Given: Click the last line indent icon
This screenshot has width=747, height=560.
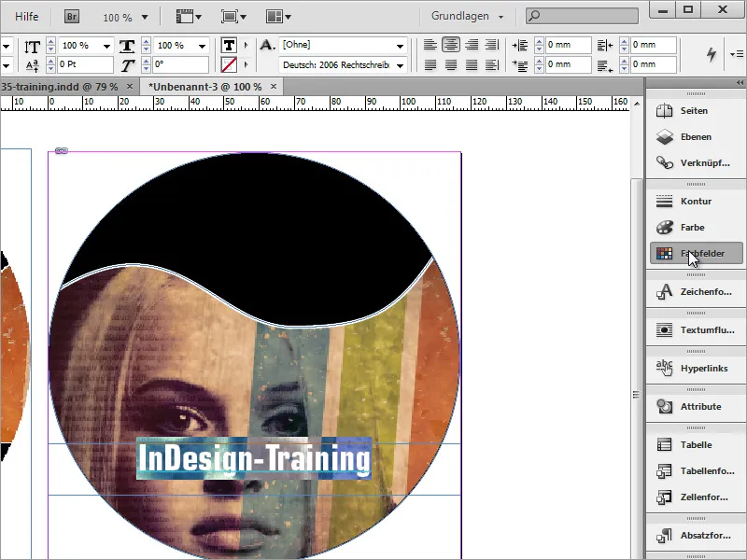Looking at the screenshot, I should click(605, 65).
